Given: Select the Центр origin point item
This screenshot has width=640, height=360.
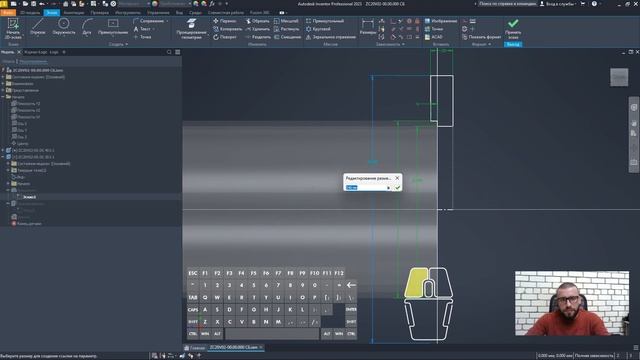Looking at the screenshot, I should coord(20,144).
